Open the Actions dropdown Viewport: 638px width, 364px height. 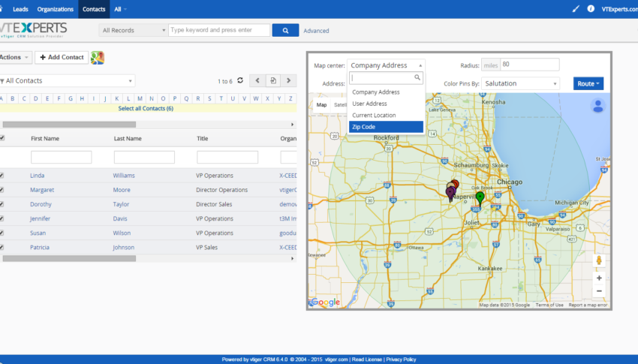pos(15,57)
